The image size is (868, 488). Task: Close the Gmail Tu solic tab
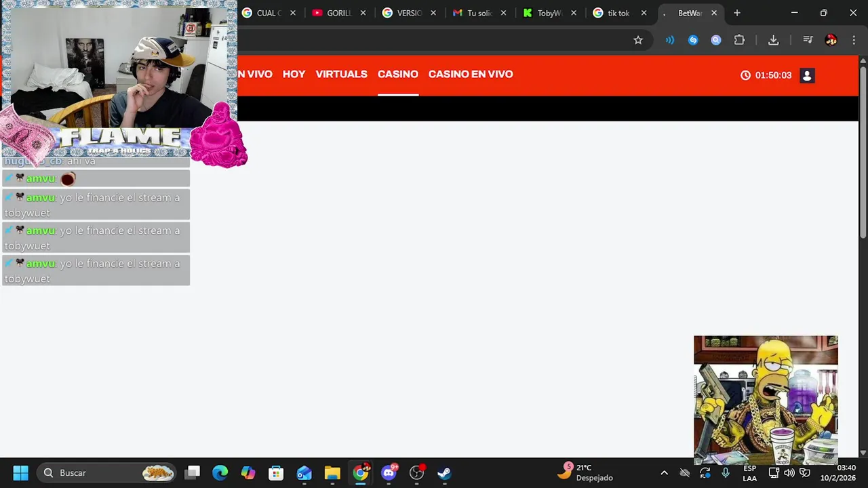coord(503,13)
